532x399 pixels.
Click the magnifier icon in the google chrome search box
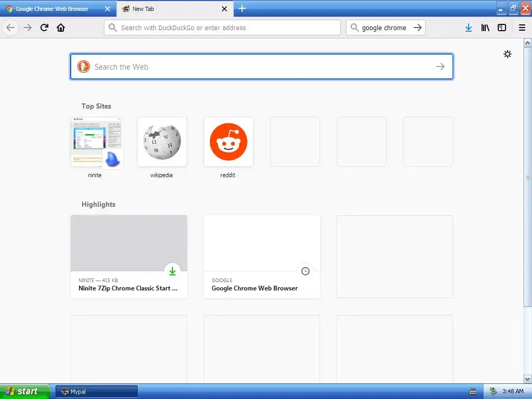[354, 28]
